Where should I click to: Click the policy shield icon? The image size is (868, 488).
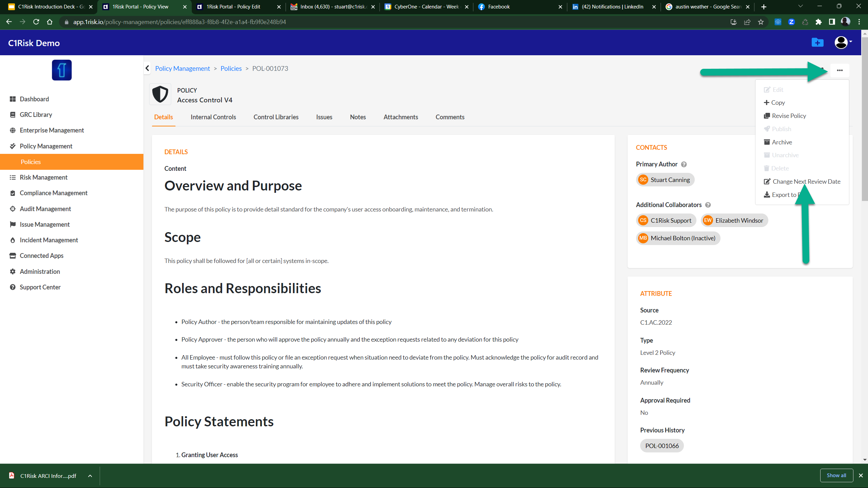click(x=160, y=95)
